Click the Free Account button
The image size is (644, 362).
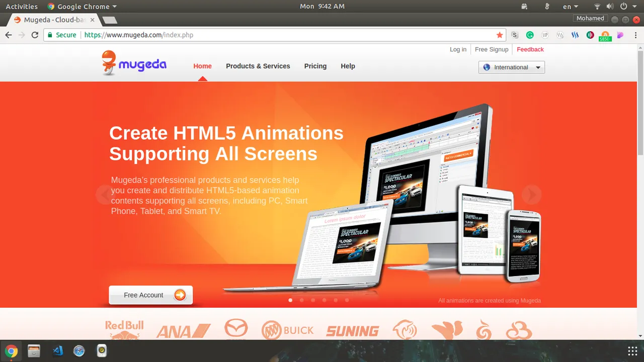(150, 295)
